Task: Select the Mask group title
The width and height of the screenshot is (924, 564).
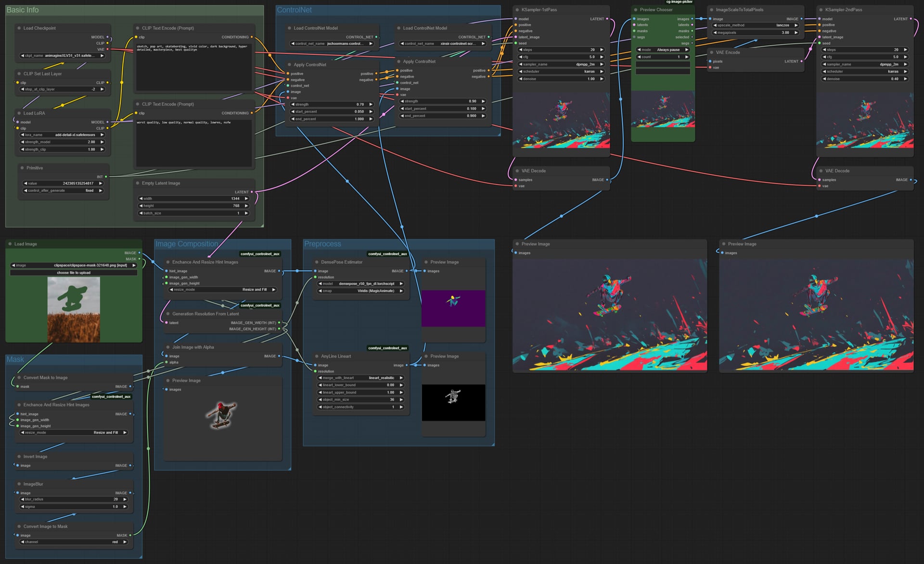Action: point(15,359)
